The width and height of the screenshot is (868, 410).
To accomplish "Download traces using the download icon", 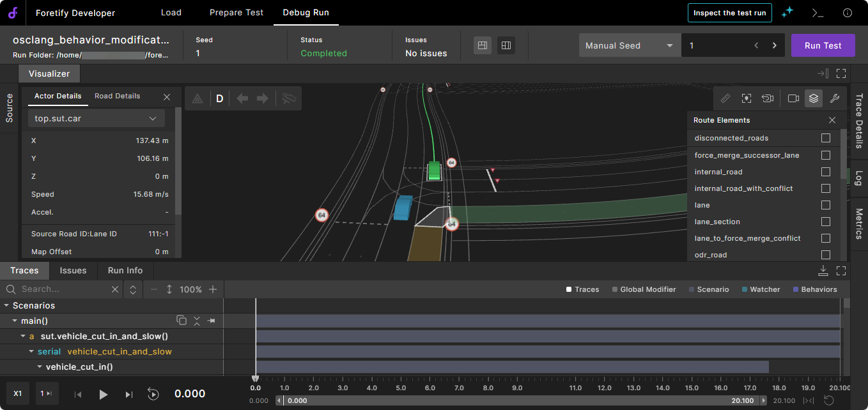I will point(823,271).
